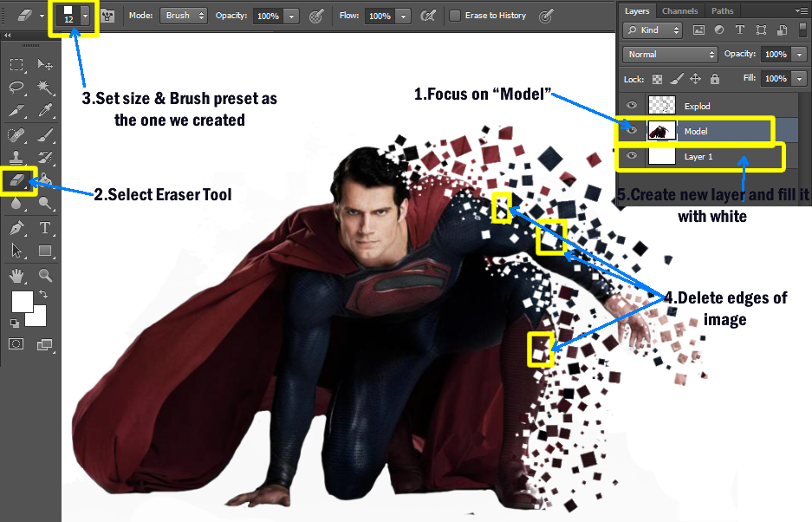Click the foreground color swatch
The image size is (812, 522).
tap(22, 301)
